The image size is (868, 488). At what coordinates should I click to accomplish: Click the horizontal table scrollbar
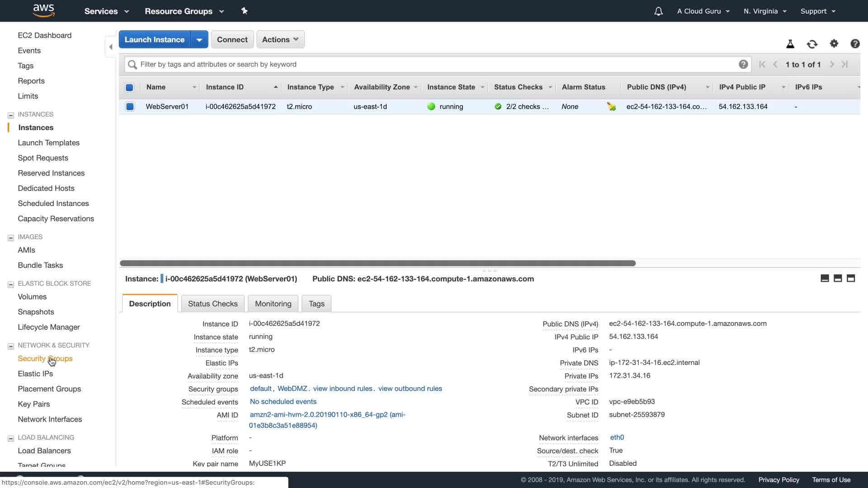point(377,263)
